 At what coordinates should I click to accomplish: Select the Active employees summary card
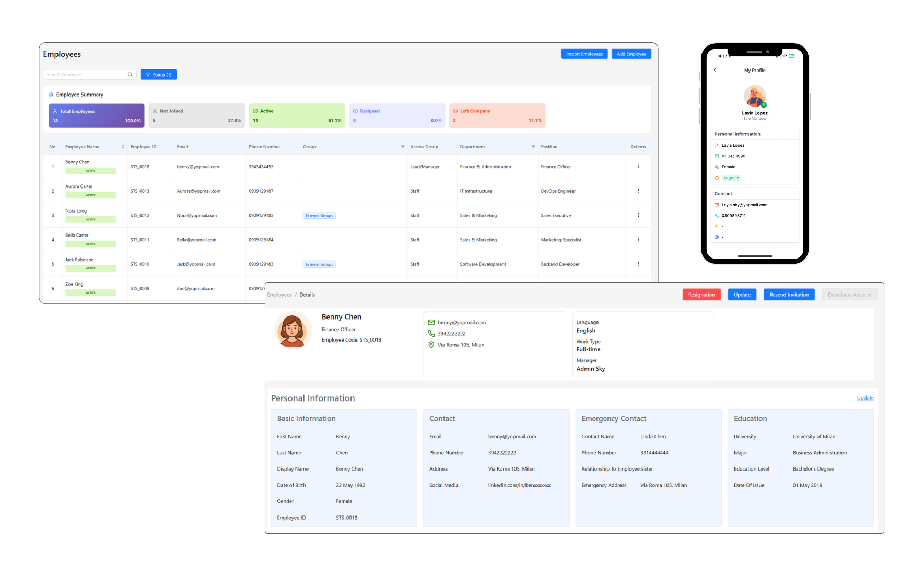(x=297, y=115)
